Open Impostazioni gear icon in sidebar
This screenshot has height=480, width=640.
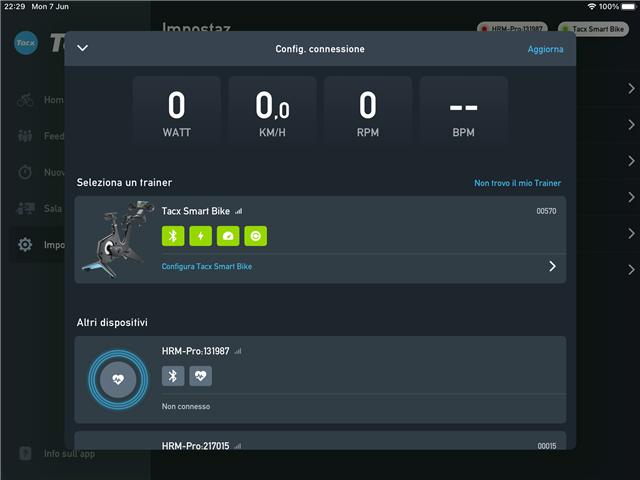25,244
